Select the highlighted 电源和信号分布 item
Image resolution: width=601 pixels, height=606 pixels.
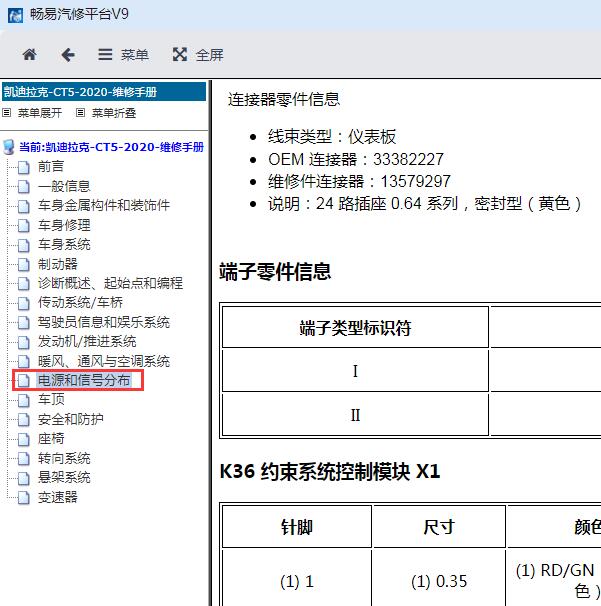pyautogui.click(x=84, y=380)
